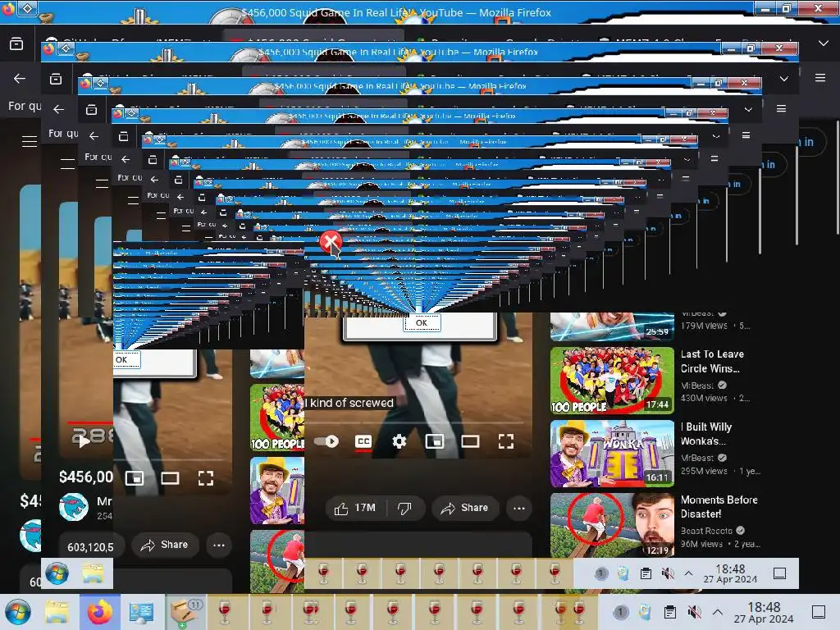Open the Start menu on bottom taskbar
This screenshot has height=630, width=840.
click(18, 612)
